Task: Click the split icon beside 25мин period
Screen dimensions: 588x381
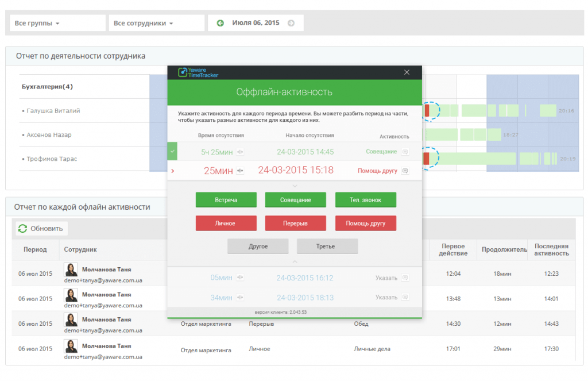Action: point(240,171)
